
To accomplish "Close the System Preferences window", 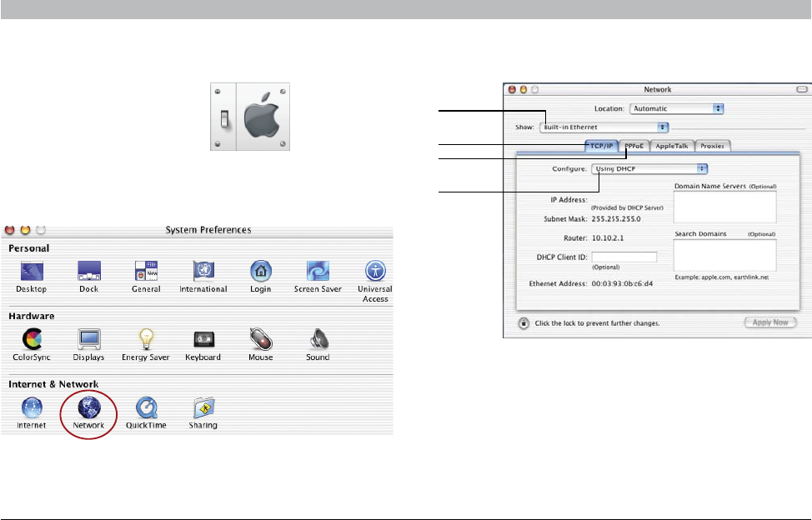I will (x=9, y=229).
